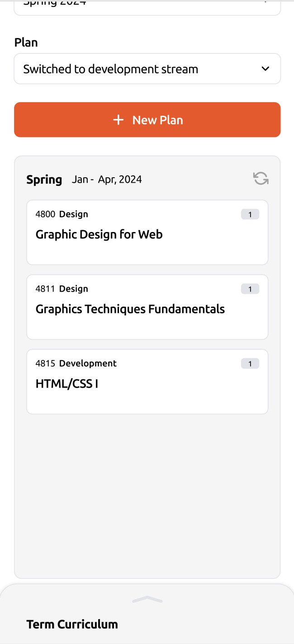Click credit badge on course 4811
Image resolution: width=294 pixels, height=644 pixels.
pos(250,289)
